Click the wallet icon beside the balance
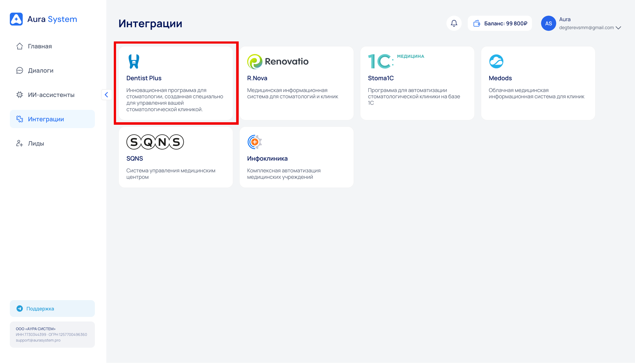Screen dimensions: 635x364 click(x=476, y=23)
